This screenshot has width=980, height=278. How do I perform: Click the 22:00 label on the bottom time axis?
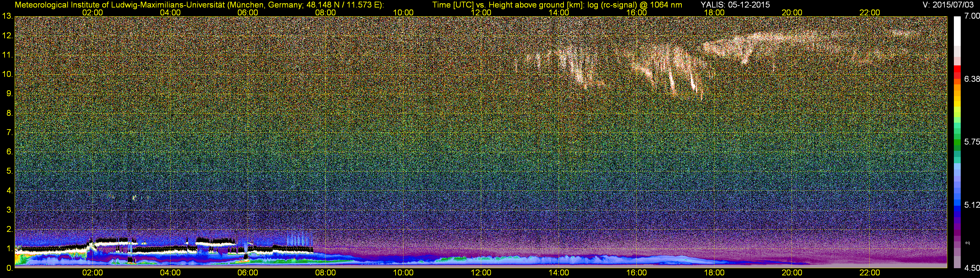870,273
